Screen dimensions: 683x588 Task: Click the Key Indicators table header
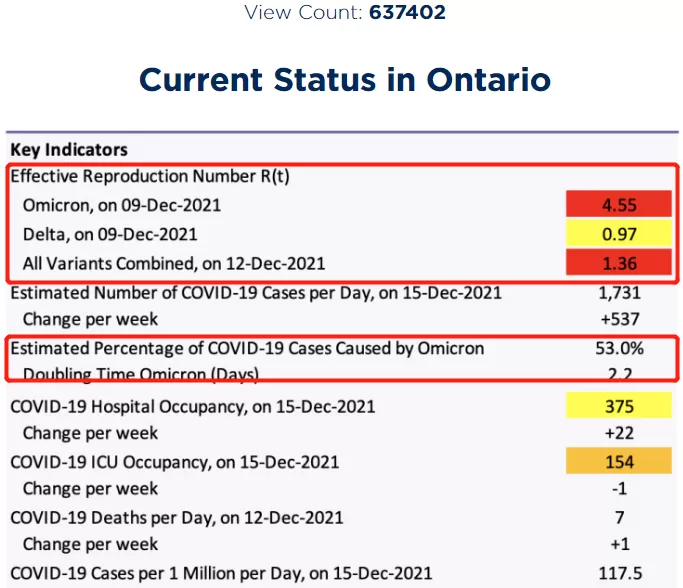coord(69,149)
